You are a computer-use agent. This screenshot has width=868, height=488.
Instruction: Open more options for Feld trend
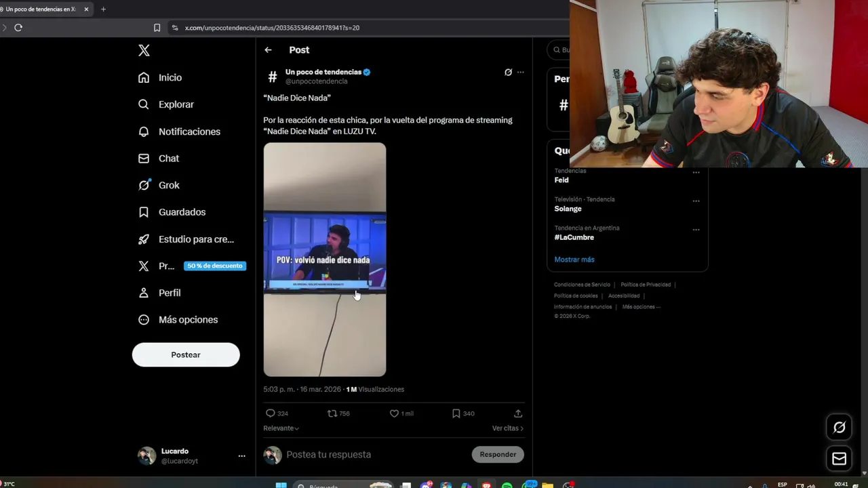coord(696,173)
